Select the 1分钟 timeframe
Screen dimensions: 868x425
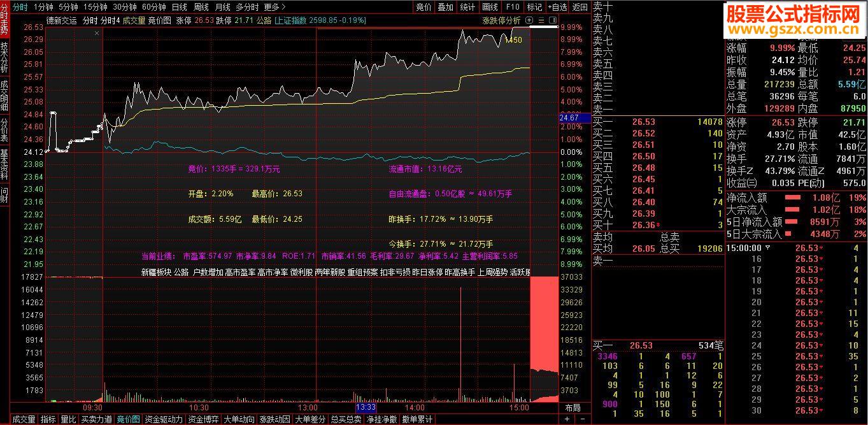point(43,7)
